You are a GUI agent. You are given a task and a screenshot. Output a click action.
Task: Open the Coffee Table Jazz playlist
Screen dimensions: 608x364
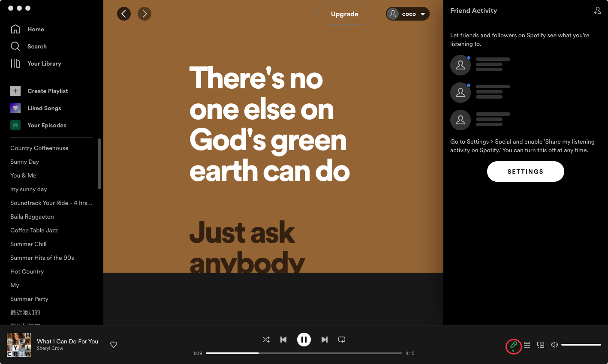pyautogui.click(x=34, y=230)
